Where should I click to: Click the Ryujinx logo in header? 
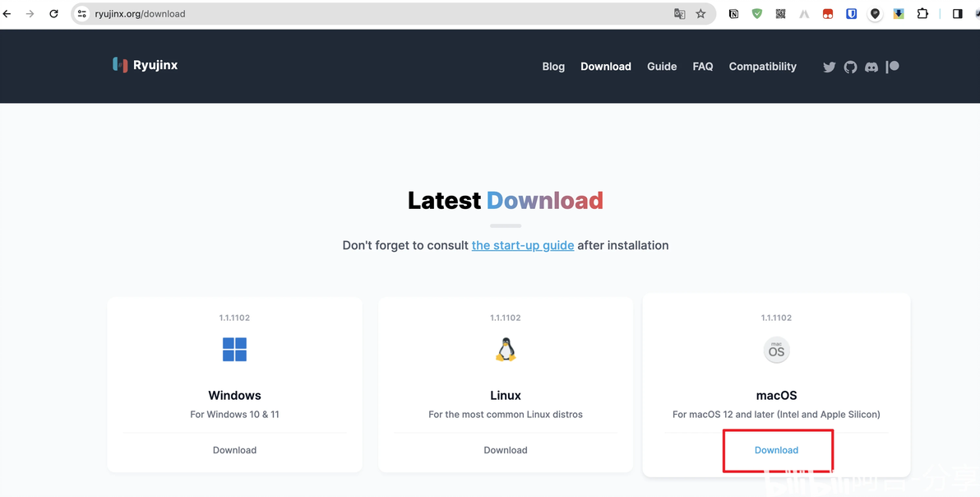click(145, 65)
